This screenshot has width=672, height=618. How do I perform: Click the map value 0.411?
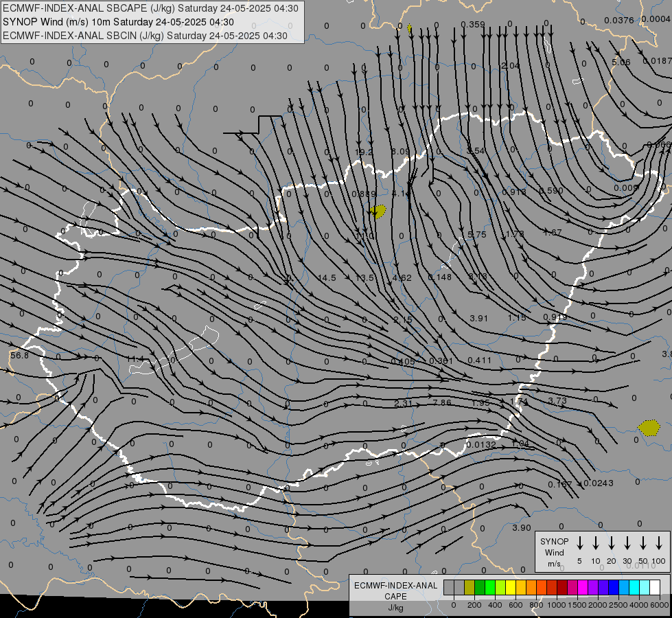click(x=479, y=360)
